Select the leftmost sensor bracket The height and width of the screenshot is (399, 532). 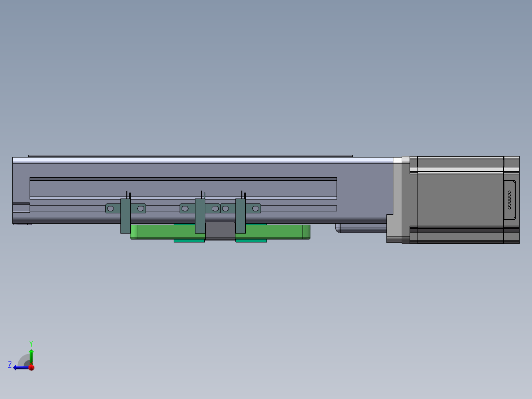[x=125, y=216]
